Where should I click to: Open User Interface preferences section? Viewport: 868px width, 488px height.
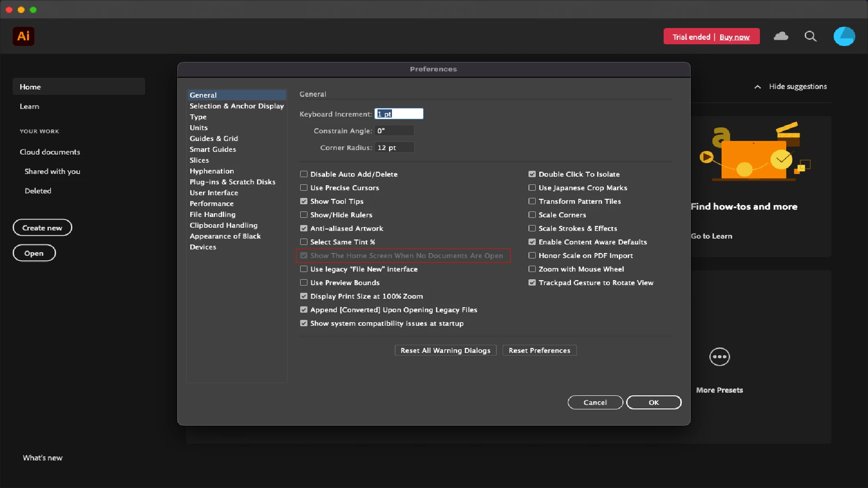(214, 192)
